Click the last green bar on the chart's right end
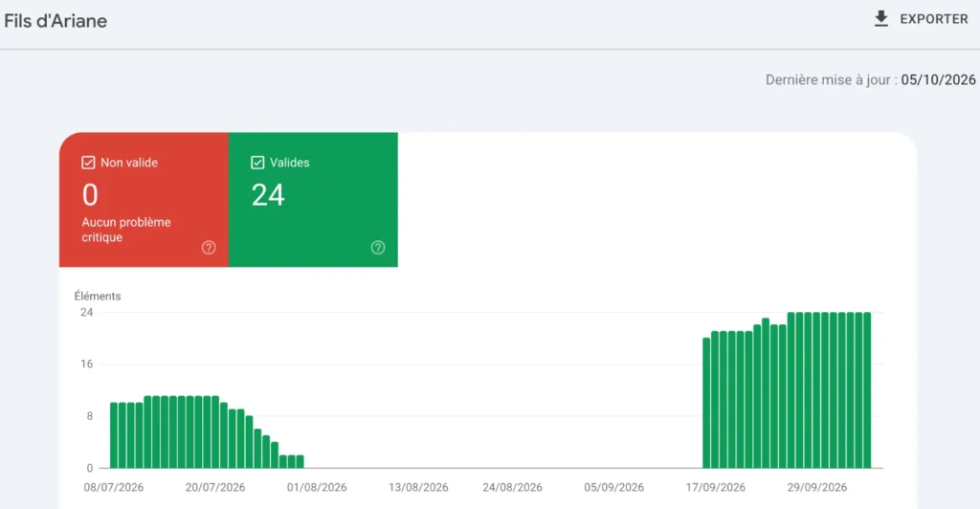Image resolution: width=980 pixels, height=509 pixels. 867,390
